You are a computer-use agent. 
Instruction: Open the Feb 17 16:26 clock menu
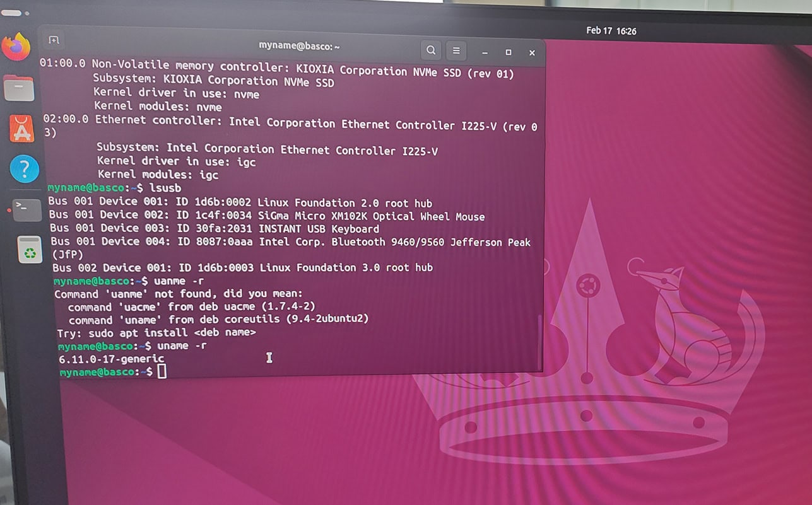(x=611, y=30)
